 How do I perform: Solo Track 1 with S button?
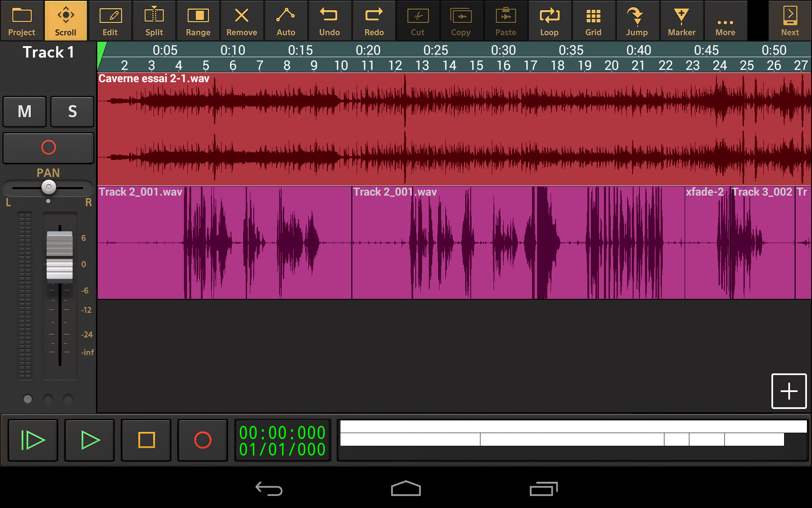point(72,112)
